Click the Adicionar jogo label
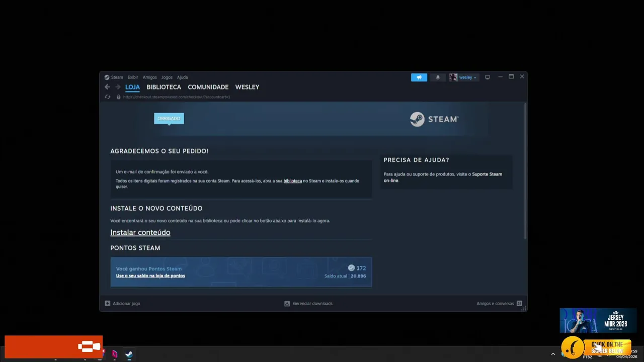The image size is (644, 362). coord(126,304)
